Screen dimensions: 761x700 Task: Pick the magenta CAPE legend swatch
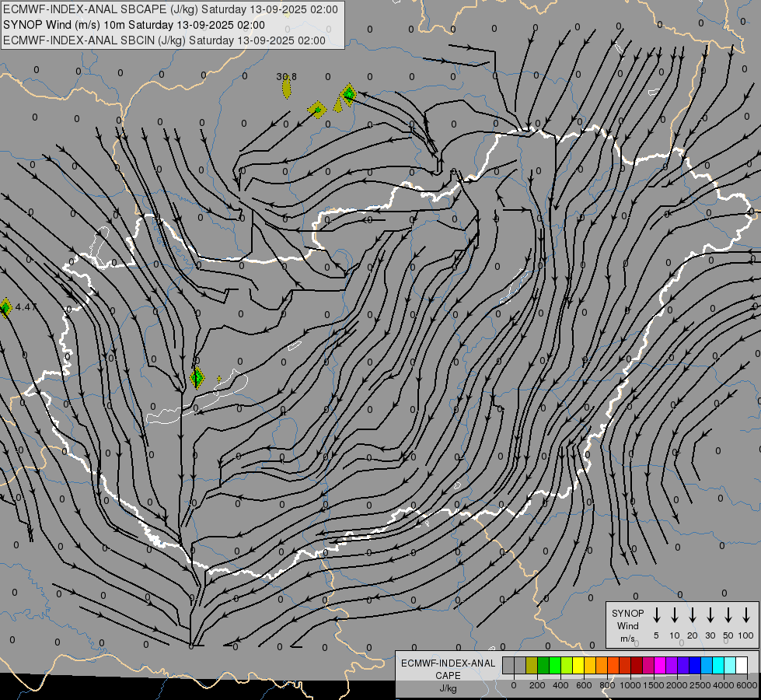(x=660, y=665)
